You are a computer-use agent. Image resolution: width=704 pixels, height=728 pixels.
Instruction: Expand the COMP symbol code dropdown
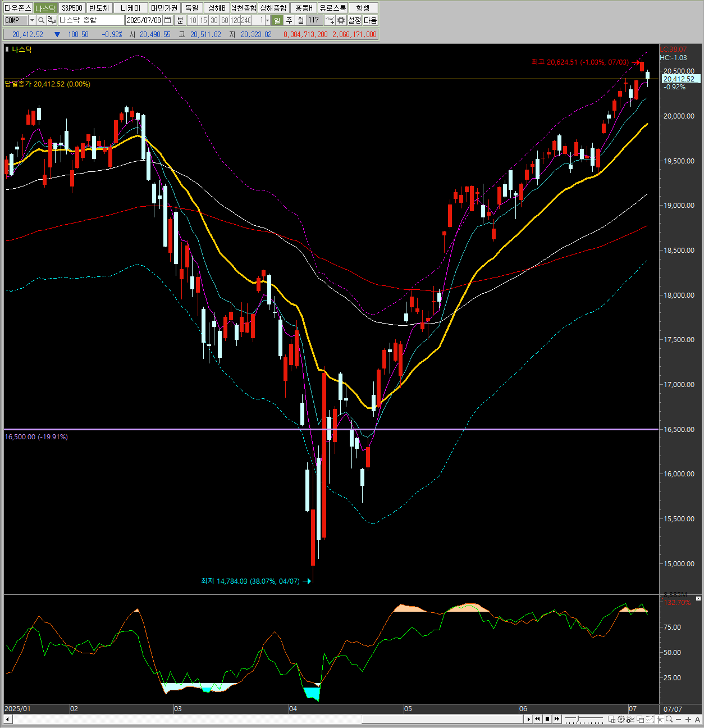32,20
